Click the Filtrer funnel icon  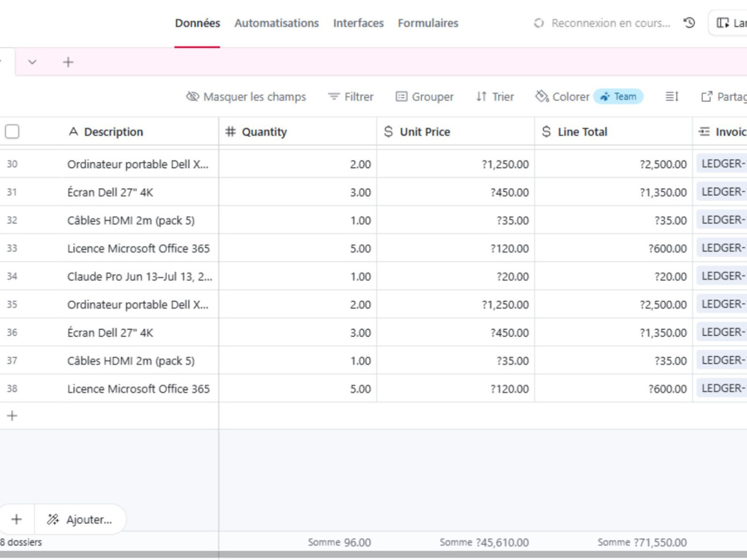pos(333,96)
